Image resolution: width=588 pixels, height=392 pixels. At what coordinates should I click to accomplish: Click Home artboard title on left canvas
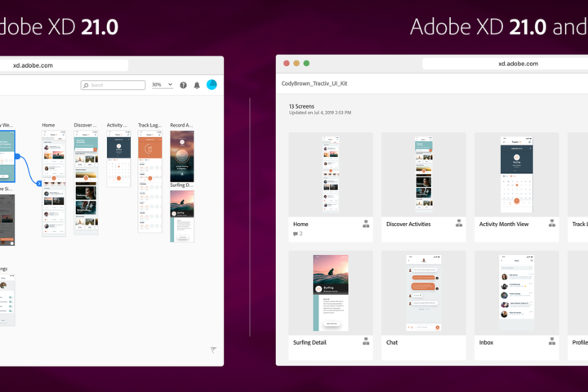tap(48, 125)
